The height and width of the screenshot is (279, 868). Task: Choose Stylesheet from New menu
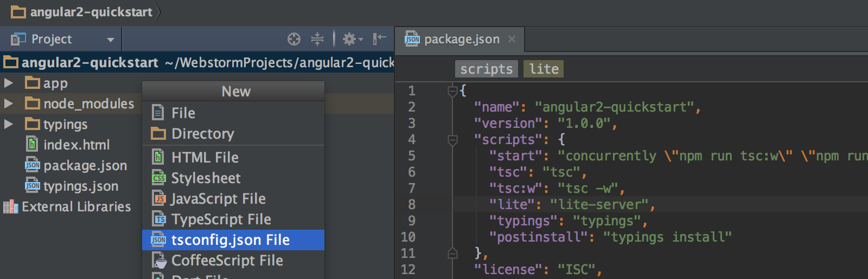[x=233, y=178]
